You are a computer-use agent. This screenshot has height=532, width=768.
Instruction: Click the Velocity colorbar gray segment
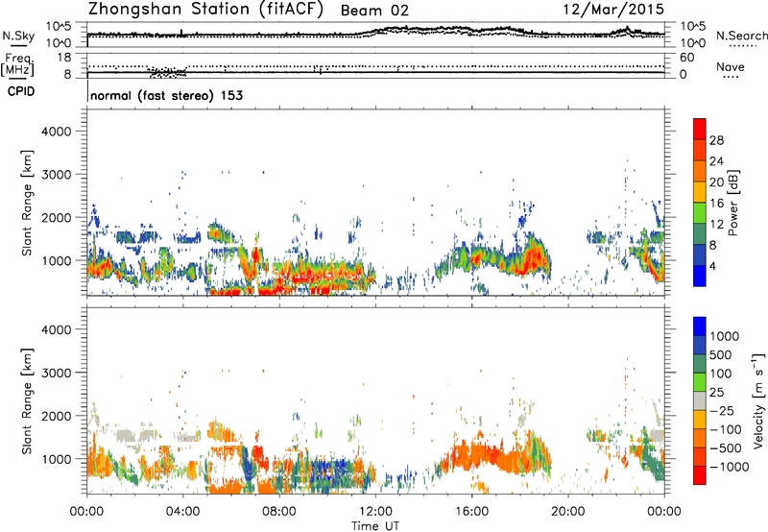[700, 401]
